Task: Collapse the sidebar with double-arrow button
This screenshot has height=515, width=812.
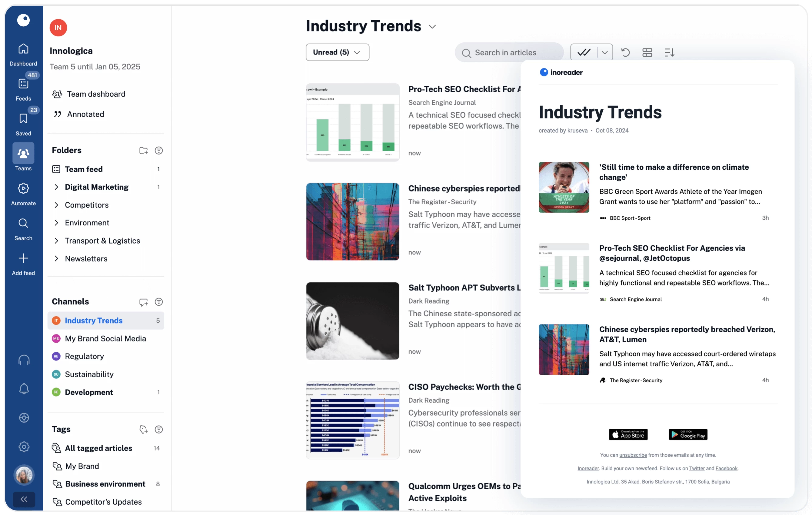Action: pos(24,499)
